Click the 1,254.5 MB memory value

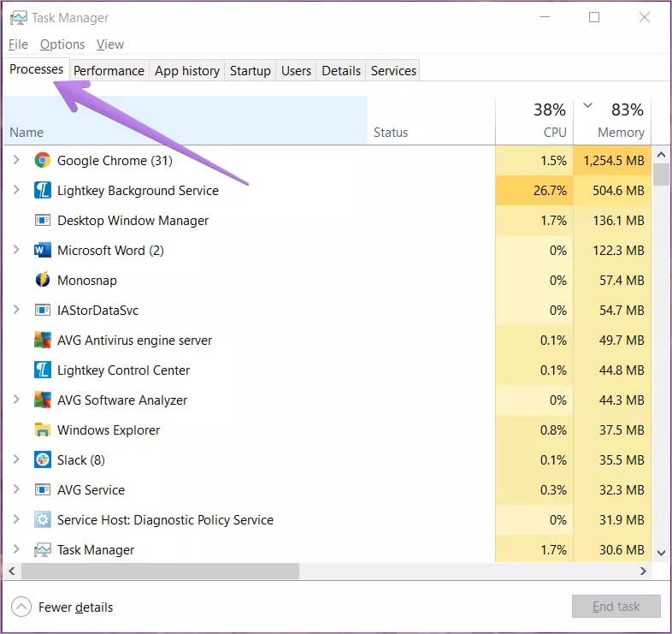(614, 161)
